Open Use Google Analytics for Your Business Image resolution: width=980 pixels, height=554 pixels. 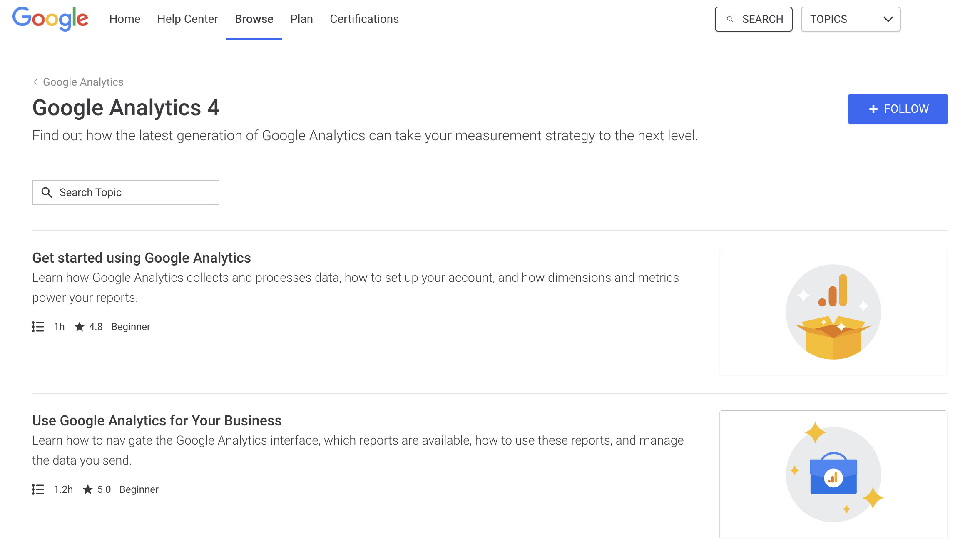pos(157,421)
